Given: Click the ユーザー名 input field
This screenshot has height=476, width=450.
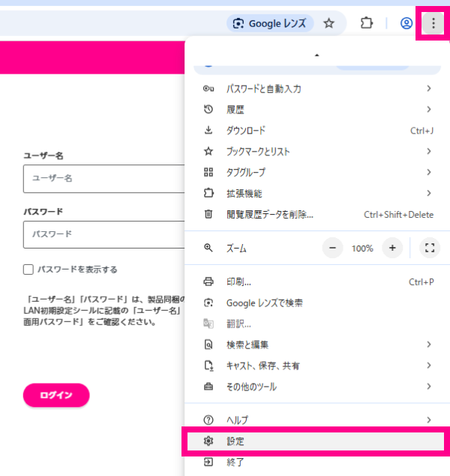Looking at the screenshot, I should pyautogui.click(x=103, y=179).
